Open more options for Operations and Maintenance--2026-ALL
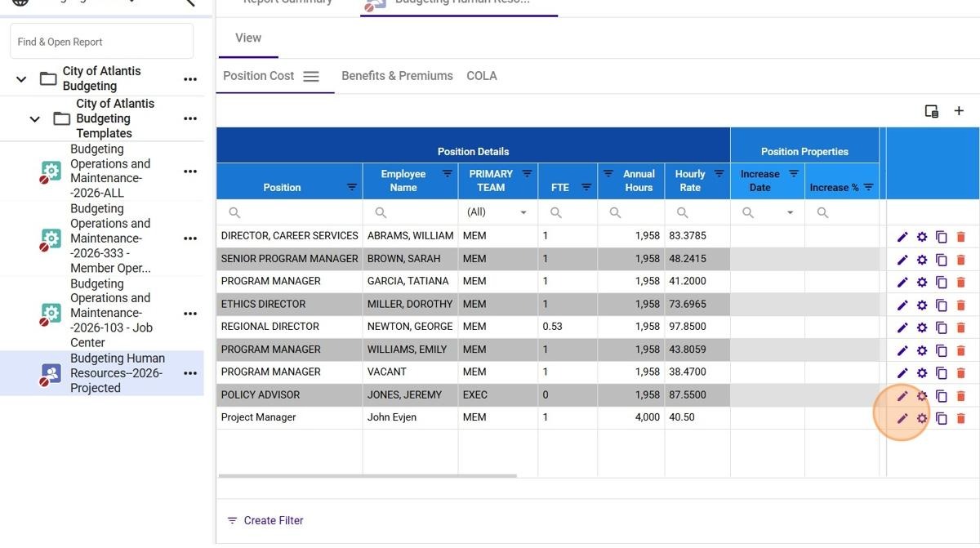Image resolution: width=980 pixels, height=548 pixels. pyautogui.click(x=190, y=172)
